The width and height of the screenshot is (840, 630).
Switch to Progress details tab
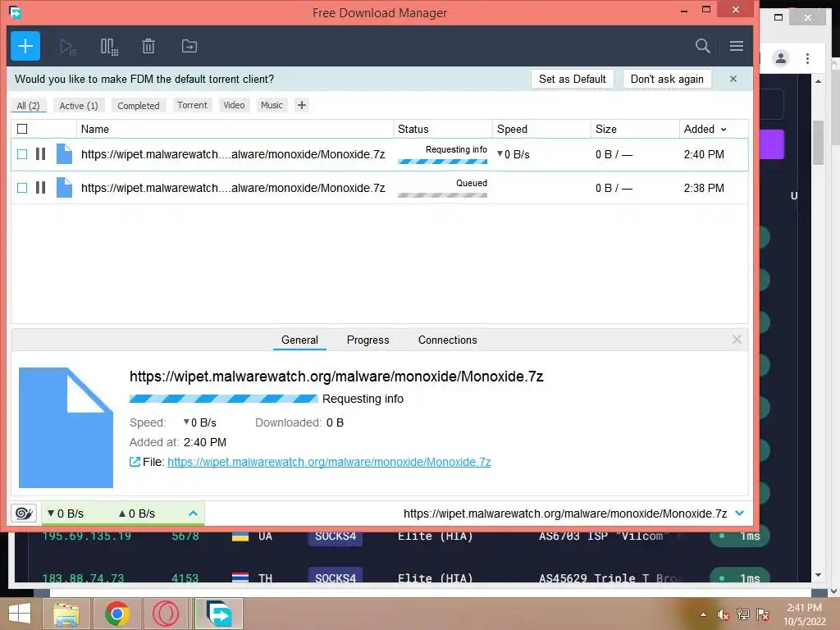coord(368,340)
